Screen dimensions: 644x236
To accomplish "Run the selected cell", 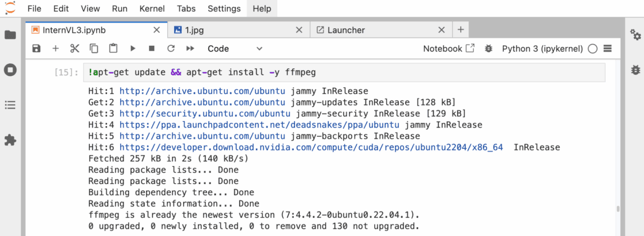I will coord(133,49).
